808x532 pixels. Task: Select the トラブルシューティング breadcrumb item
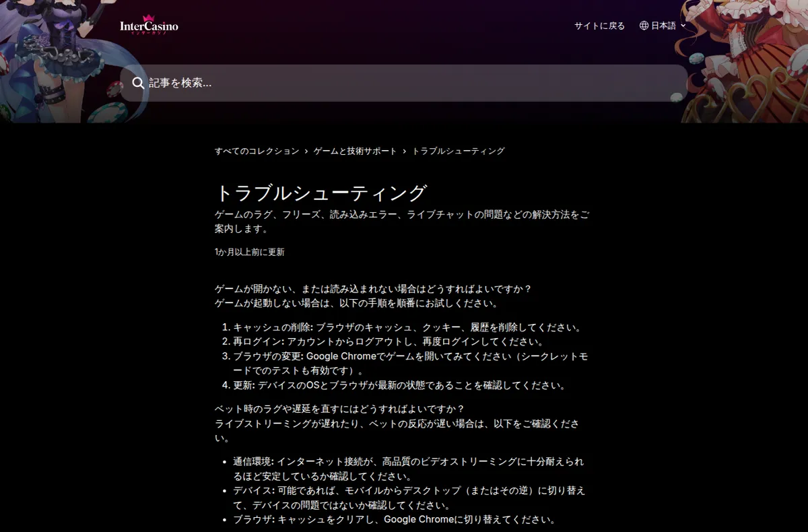pos(458,151)
